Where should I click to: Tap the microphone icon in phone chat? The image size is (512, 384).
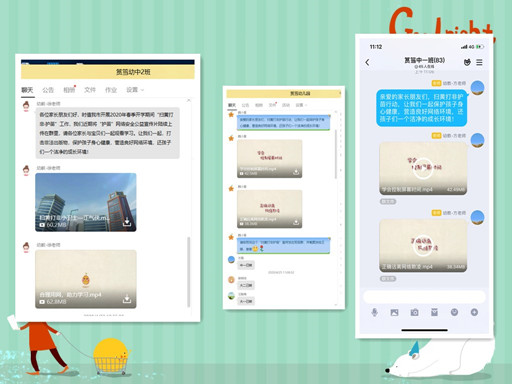pos(375,312)
